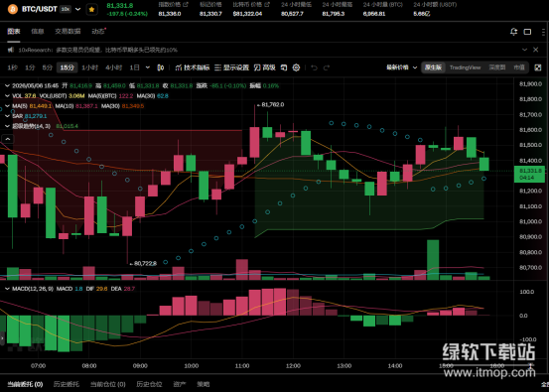This screenshot has height=392, width=550.
Task: Switch to the 交易数据 trading data tab
Action: pyautogui.click(x=68, y=31)
